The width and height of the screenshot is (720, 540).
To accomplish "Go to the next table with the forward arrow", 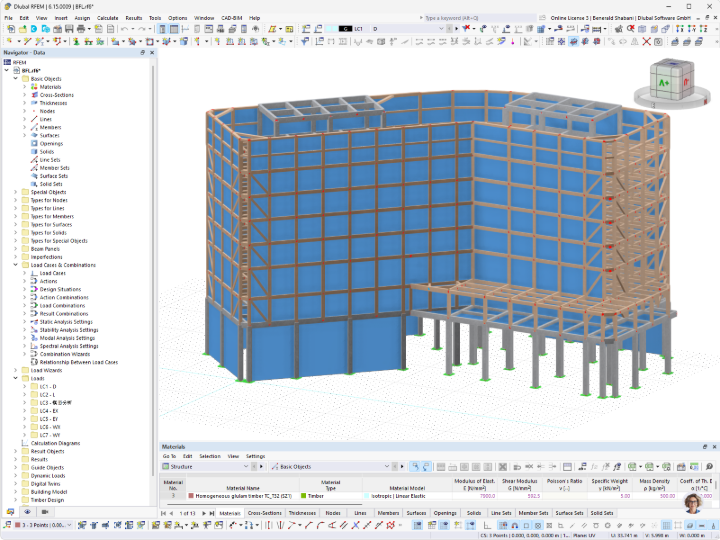I will 204,513.
